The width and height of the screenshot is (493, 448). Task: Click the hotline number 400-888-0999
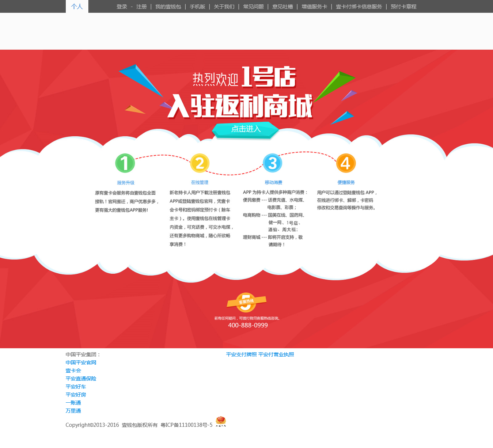[x=248, y=325]
